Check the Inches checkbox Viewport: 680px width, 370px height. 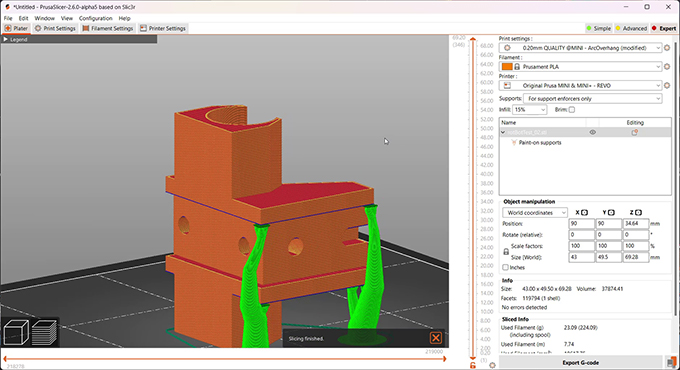pos(505,267)
